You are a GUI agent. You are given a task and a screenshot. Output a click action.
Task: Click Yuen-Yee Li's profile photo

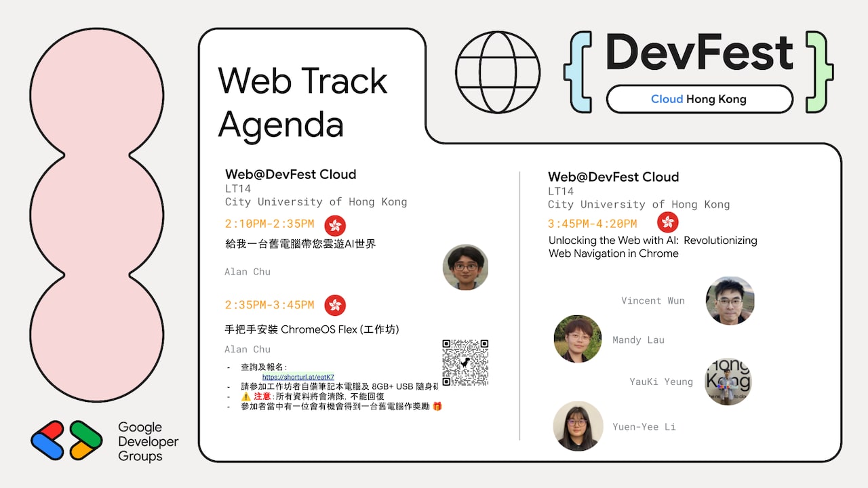[x=577, y=426]
